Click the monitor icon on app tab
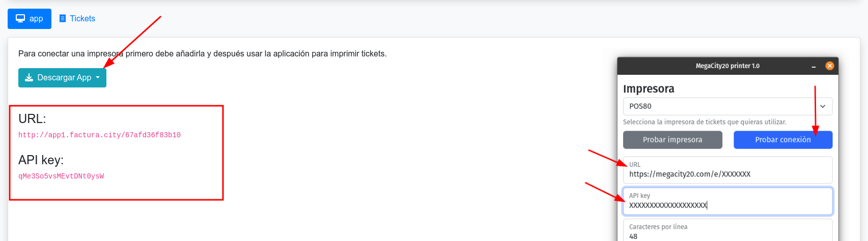The image size is (868, 241). 20,18
